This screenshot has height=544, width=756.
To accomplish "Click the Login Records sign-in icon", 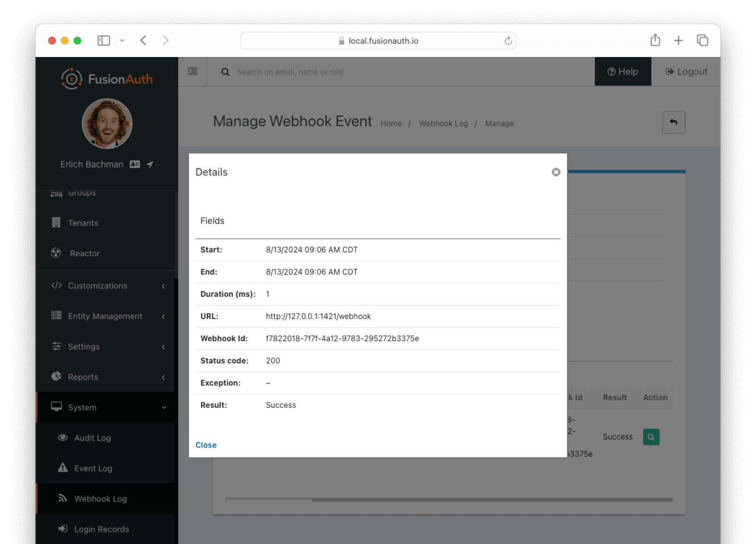I will 63,528.
